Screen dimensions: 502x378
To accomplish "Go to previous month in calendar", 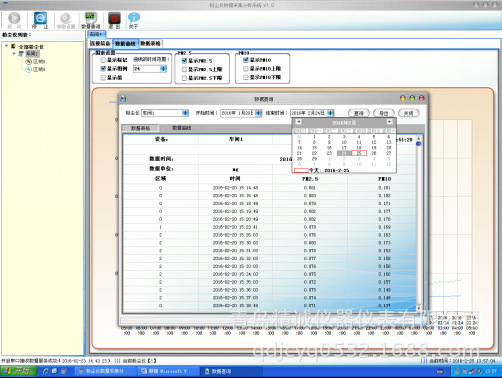I will point(299,122).
